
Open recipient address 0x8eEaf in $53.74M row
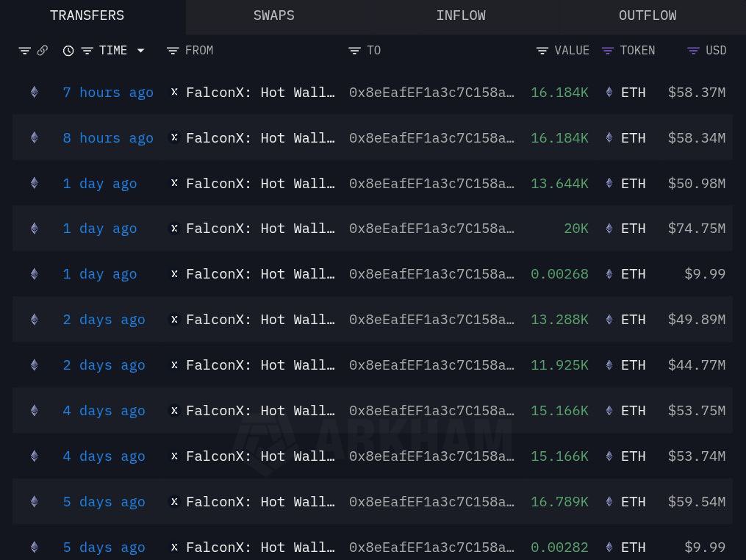click(x=431, y=456)
